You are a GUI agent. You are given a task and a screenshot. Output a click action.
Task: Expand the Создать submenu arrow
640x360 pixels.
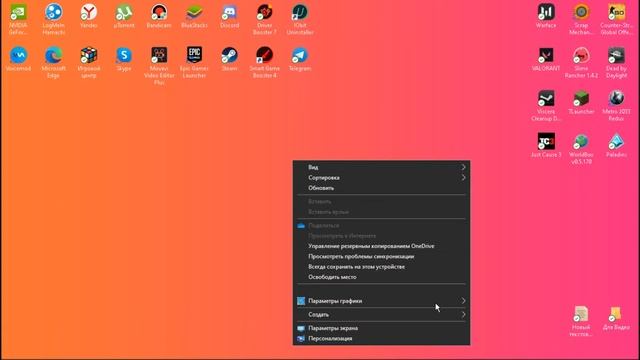tap(463, 314)
